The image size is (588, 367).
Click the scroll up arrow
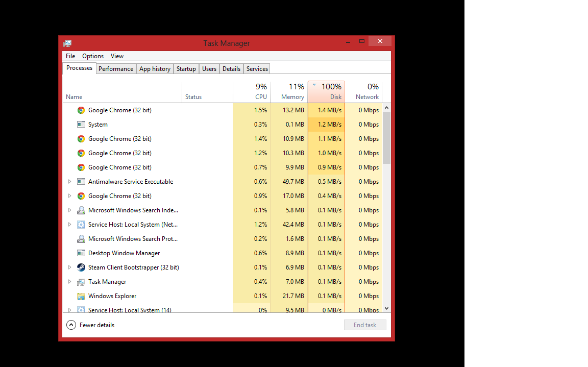coord(386,108)
